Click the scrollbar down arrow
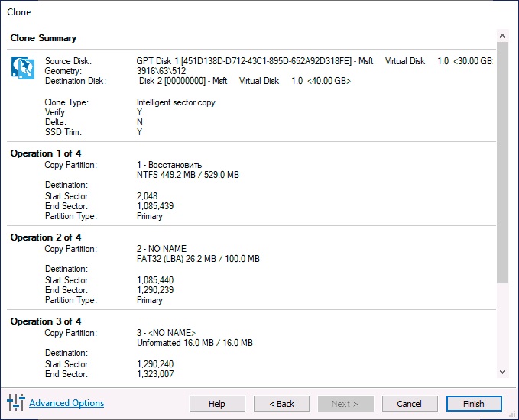The image size is (519, 420). point(502,372)
